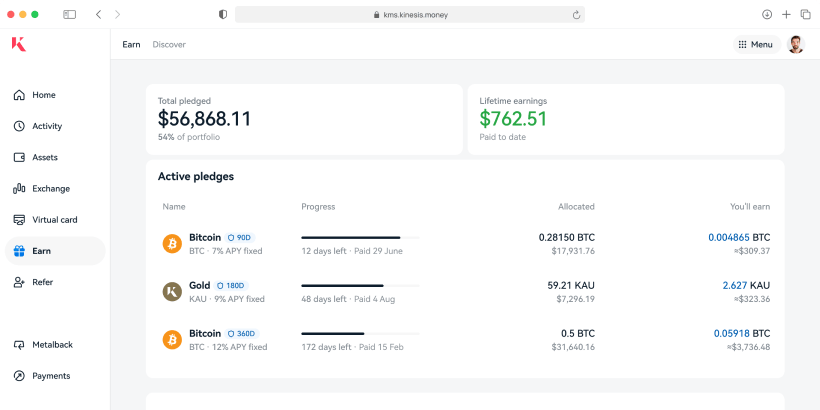Click the ≈$323.36 estimate

752,299
